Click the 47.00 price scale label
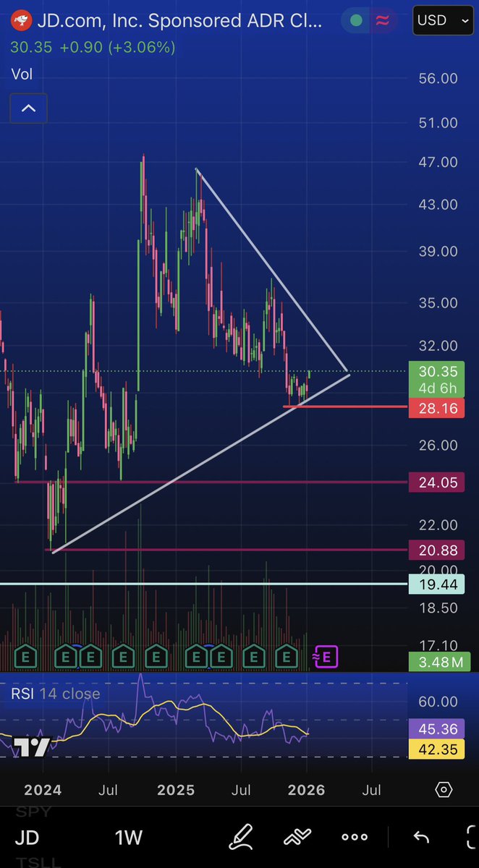 tap(438, 162)
